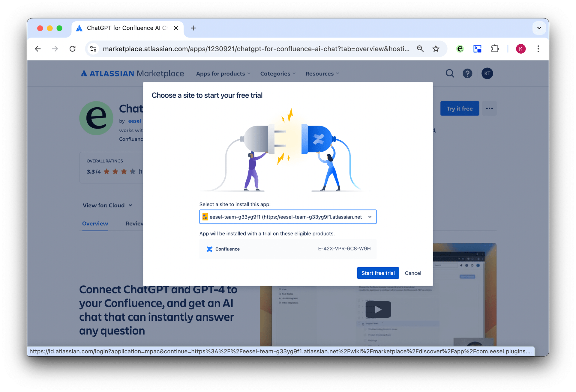
Task: Open the more actions ellipsis button
Action: pos(489,108)
